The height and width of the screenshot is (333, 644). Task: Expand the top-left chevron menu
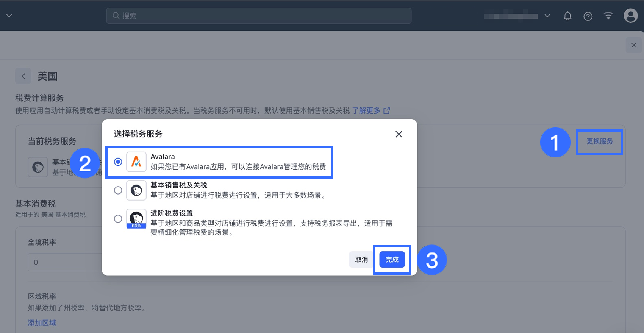9,16
